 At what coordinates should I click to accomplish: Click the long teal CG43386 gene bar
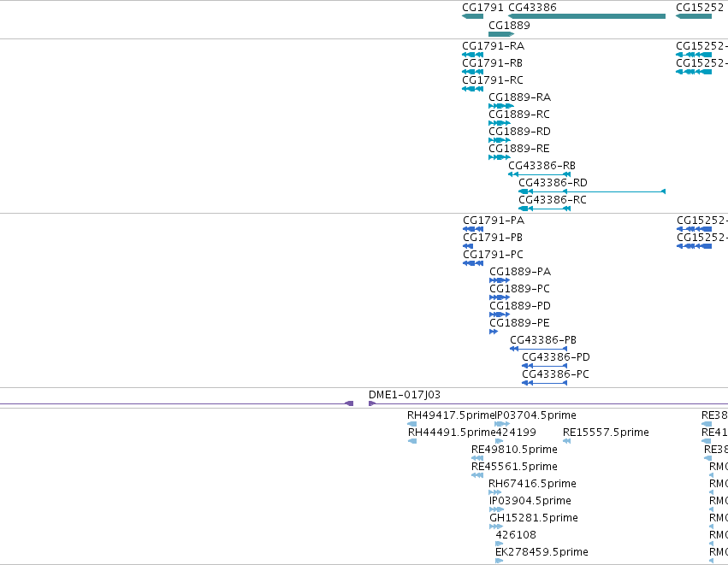(587, 16)
